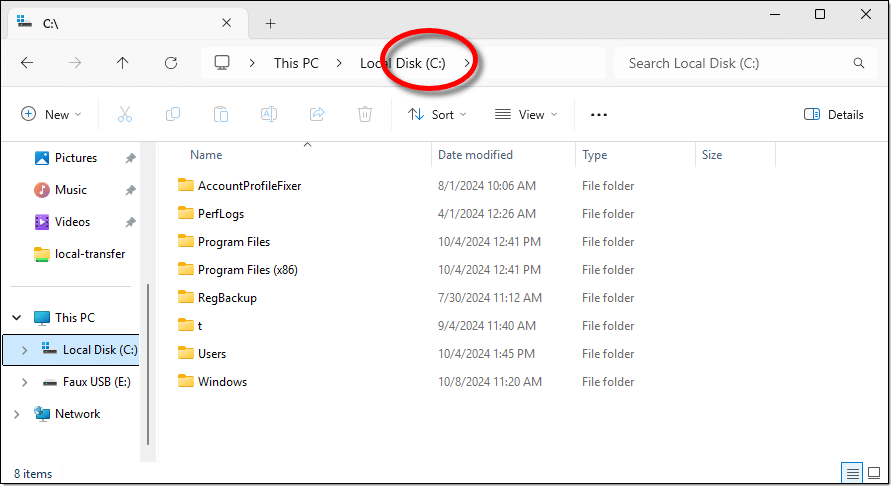Navigate back with the back arrow

pos(27,63)
